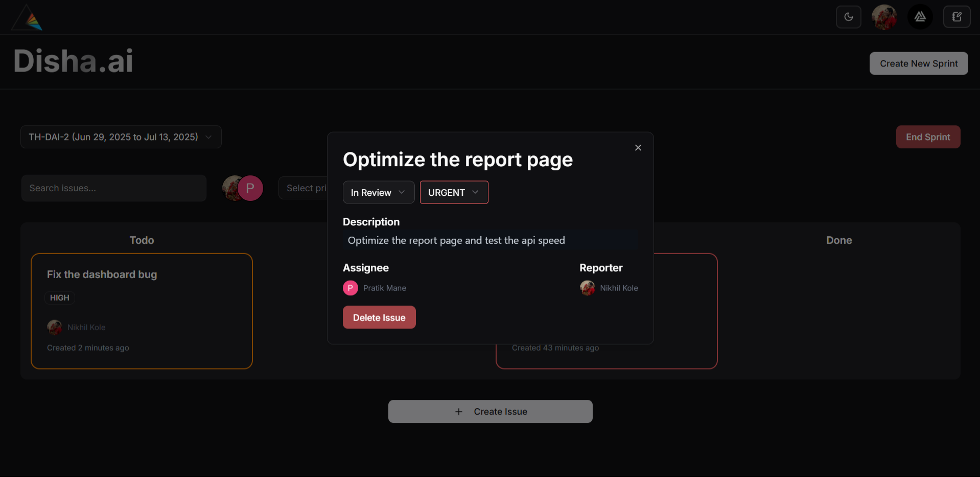Click Nikhil Kole avatar on dashboard bug card
This screenshot has height=477, width=980.
pyautogui.click(x=54, y=327)
